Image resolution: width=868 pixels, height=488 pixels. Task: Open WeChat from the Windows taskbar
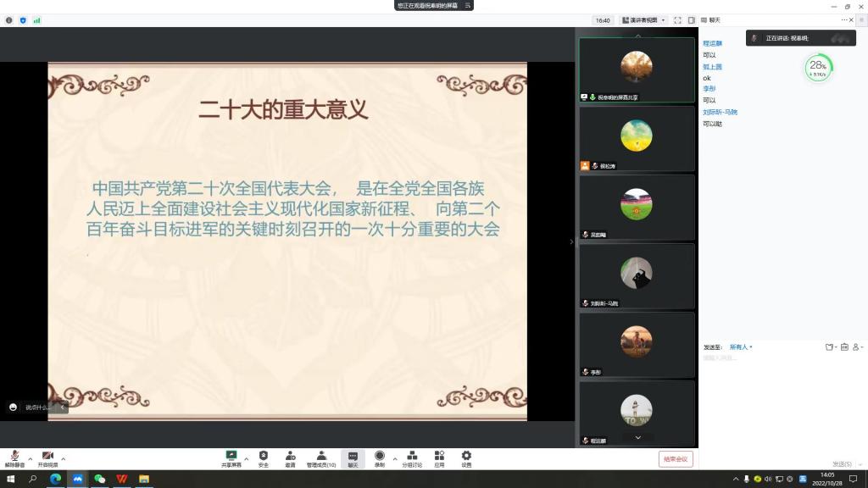click(x=99, y=480)
